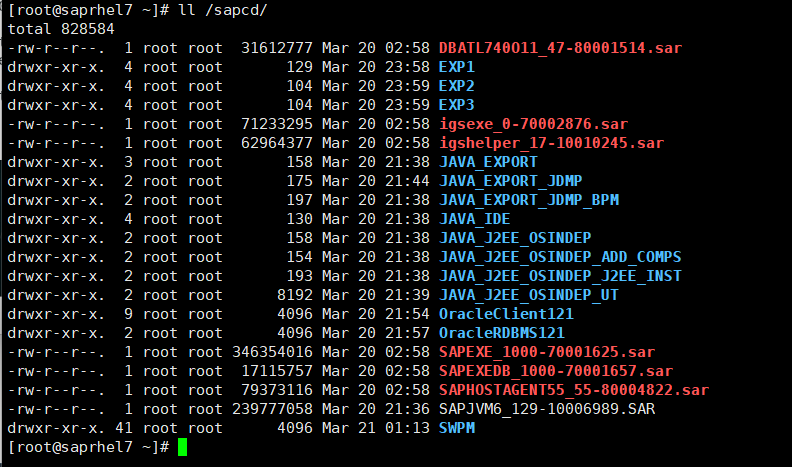
Task: Click timestamp 'Mar 20 21:54' of OracleClient121
Action: pyautogui.click(x=376, y=314)
